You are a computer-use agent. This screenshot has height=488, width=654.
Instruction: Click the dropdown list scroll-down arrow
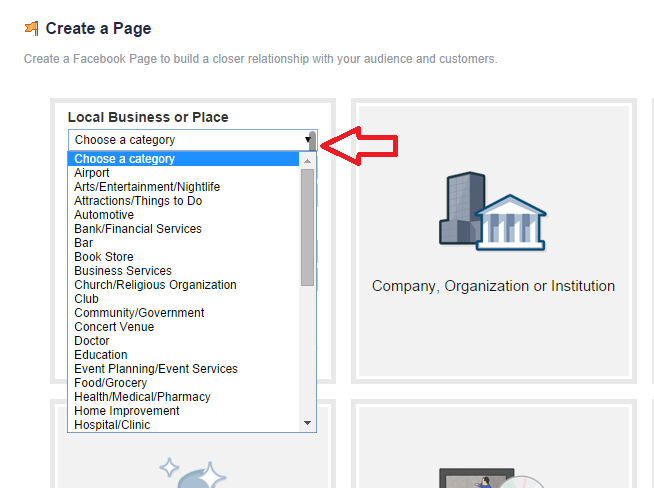pyautogui.click(x=308, y=424)
